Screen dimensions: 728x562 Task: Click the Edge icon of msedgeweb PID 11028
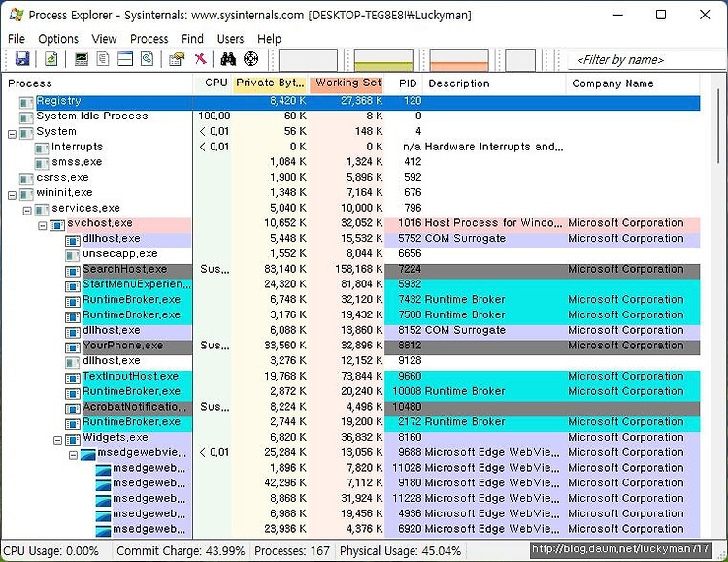tap(103, 470)
